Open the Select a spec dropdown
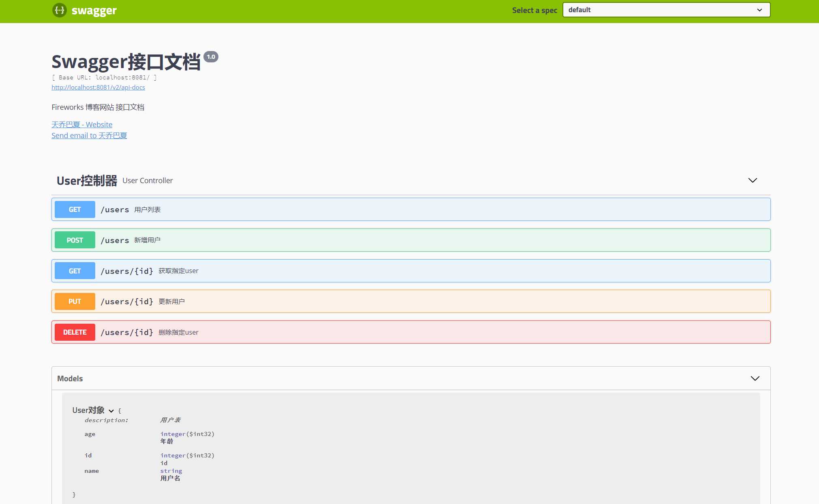The height and width of the screenshot is (504, 819). pos(666,10)
